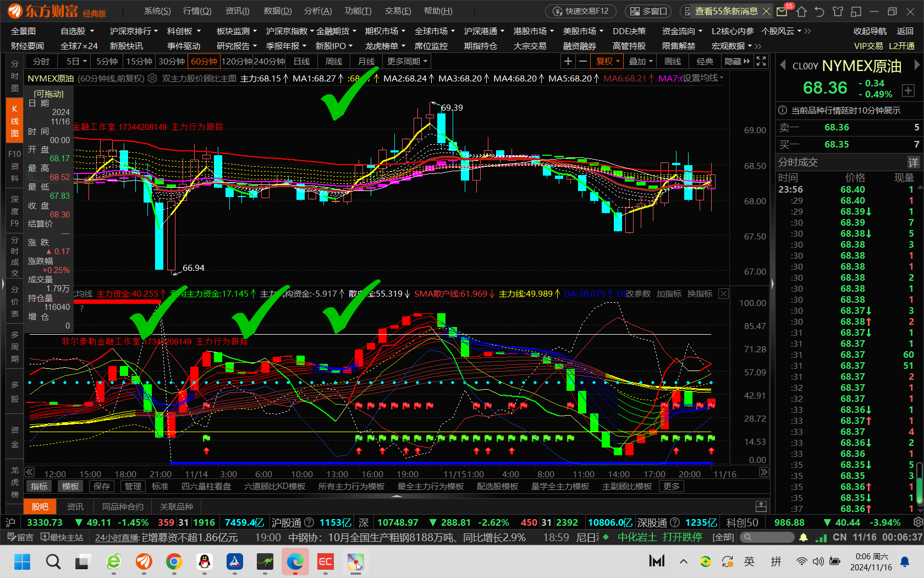Open the mail inbox with 55 badge
Screen dimensions: 924x578
point(782,11)
